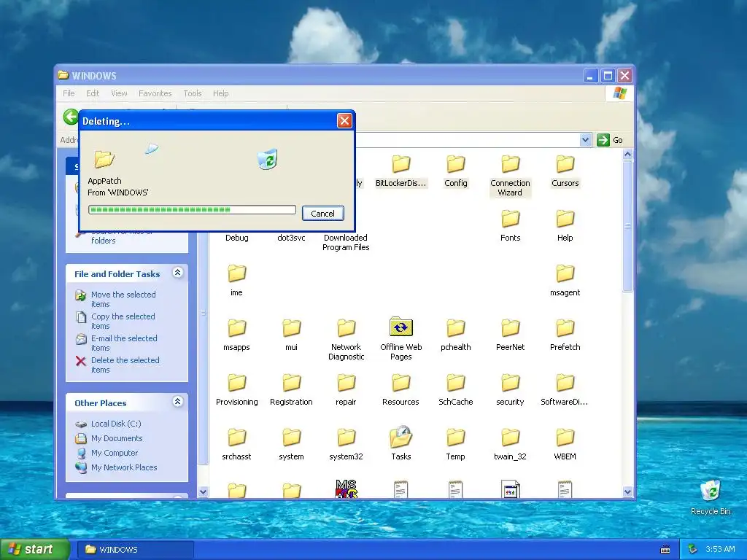The width and height of the screenshot is (747, 560).
Task: Click the dot3svc folder label
Action: point(292,238)
